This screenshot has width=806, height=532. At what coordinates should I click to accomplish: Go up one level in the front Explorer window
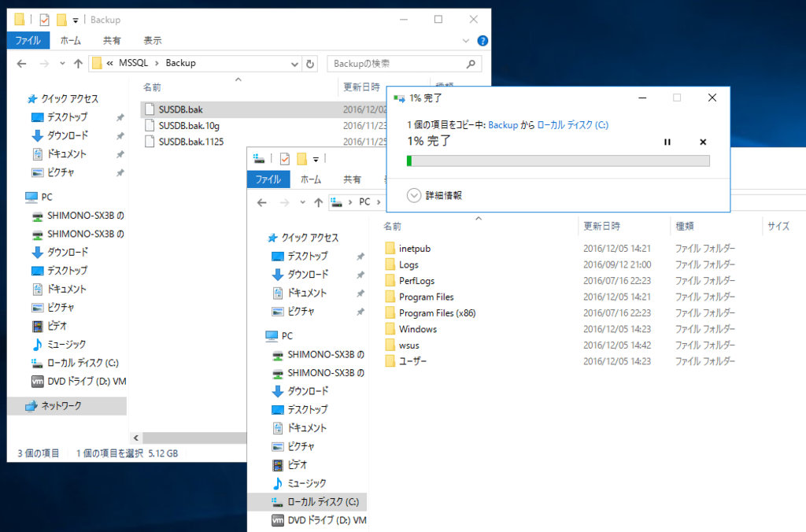click(x=319, y=202)
